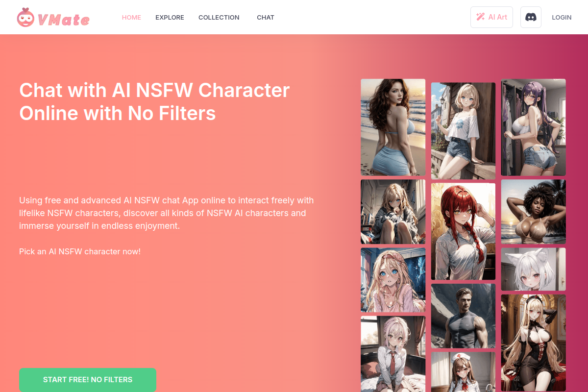Select the afro-haired woman thumbnail
Image resolution: width=588 pixels, height=392 pixels.
[533, 212]
